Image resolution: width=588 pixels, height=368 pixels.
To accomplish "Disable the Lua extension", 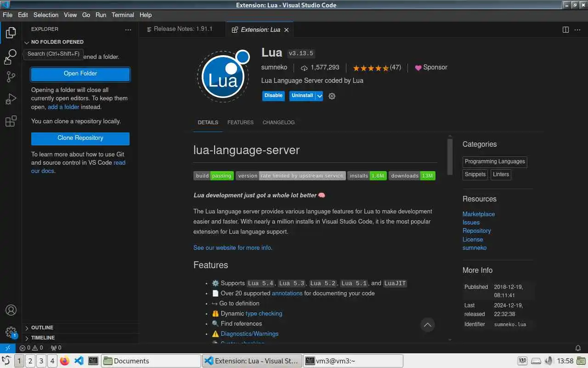I will 273,96.
